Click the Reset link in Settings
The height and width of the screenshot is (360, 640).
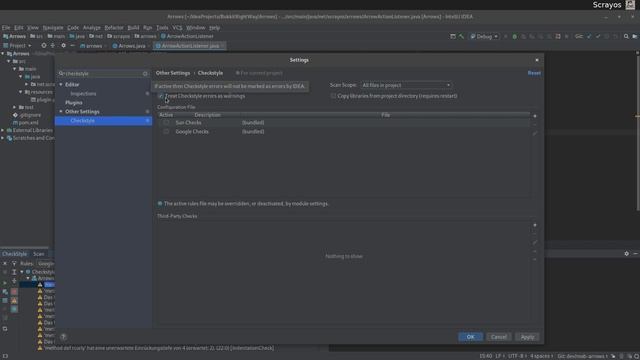[534, 73]
